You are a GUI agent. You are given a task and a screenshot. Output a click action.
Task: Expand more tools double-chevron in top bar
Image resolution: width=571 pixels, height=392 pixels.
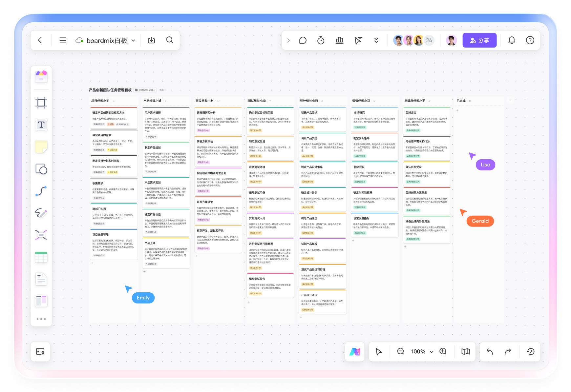(x=376, y=40)
